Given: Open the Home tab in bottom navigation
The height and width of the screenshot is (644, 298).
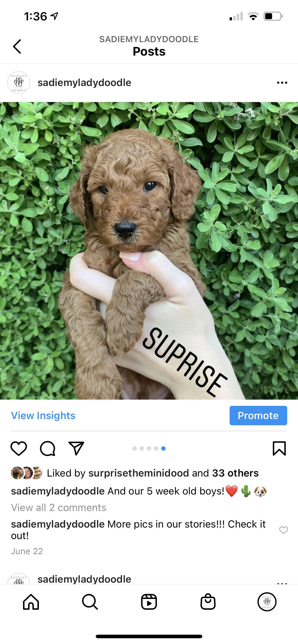Looking at the screenshot, I should [x=31, y=602].
